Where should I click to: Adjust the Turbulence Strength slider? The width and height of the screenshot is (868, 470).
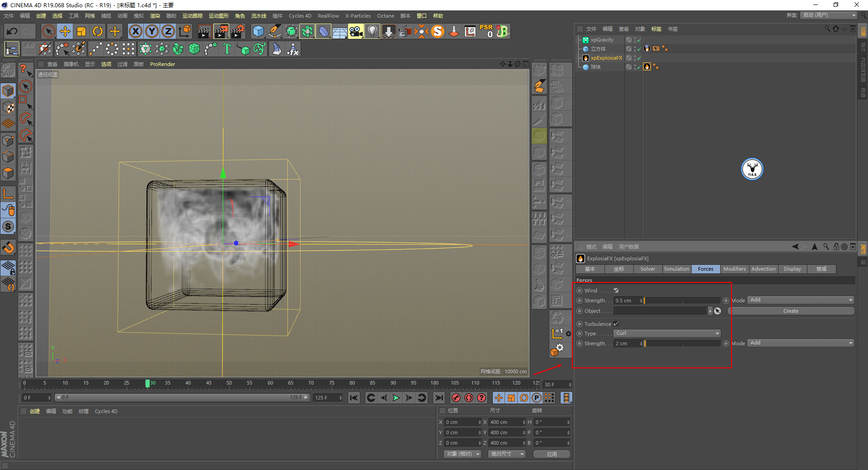click(x=682, y=343)
